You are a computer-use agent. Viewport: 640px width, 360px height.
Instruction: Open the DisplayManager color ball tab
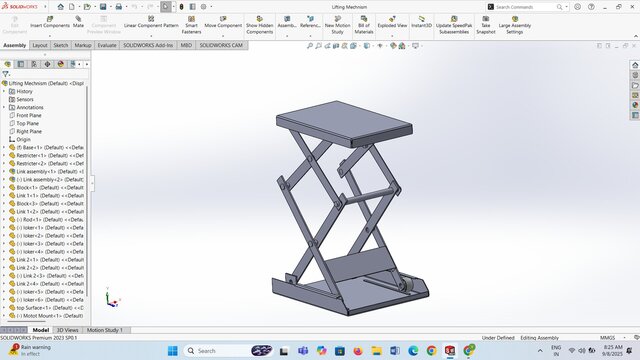point(61,64)
